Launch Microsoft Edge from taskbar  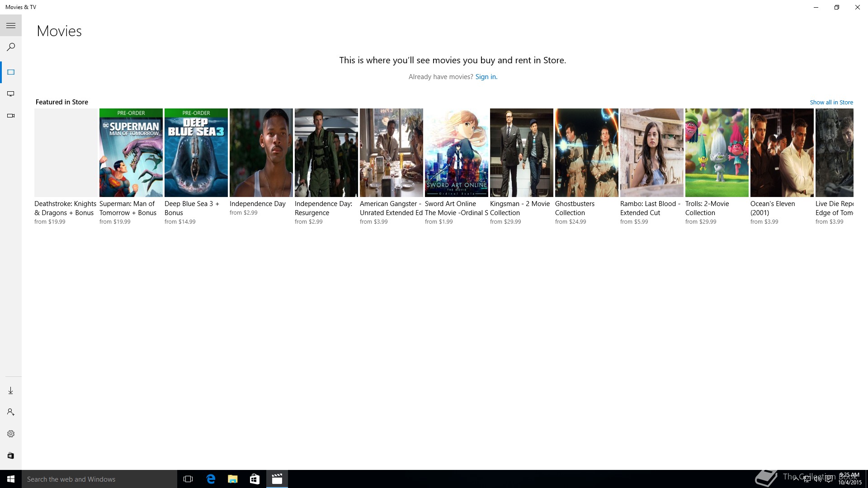pyautogui.click(x=211, y=479)
